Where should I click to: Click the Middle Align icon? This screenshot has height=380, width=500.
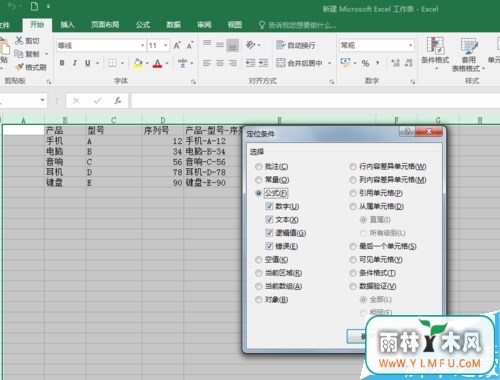(x=220, y=45)
